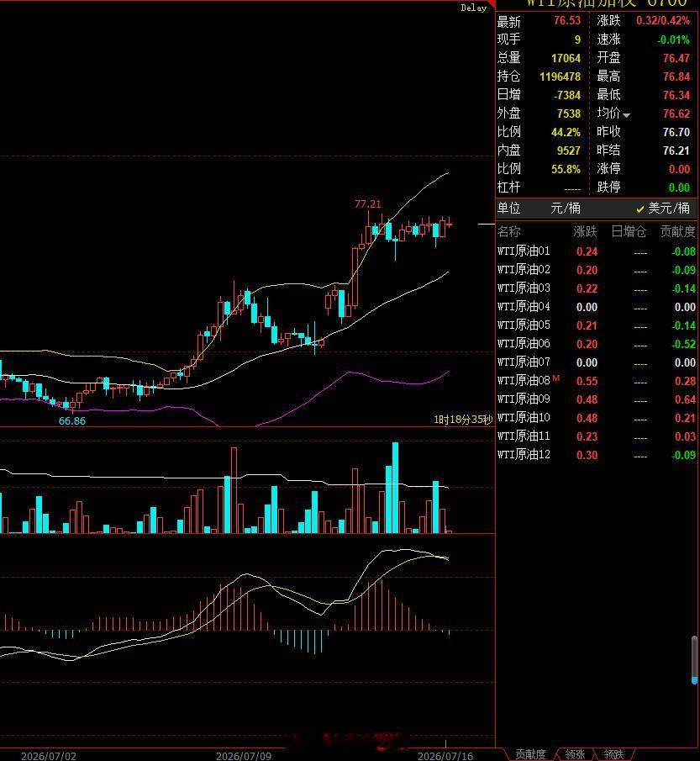The image size is (700, 761).
Task: Click the 最高 value 76.84
Action: pos(676,77)
